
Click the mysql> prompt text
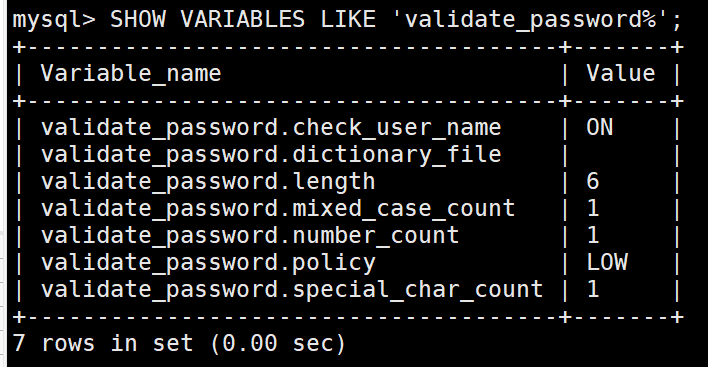54,20
